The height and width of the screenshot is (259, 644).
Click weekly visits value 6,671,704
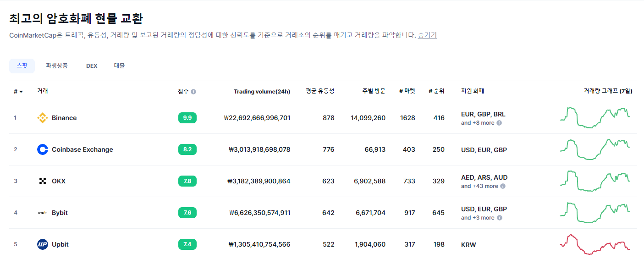tap(370, 213)
